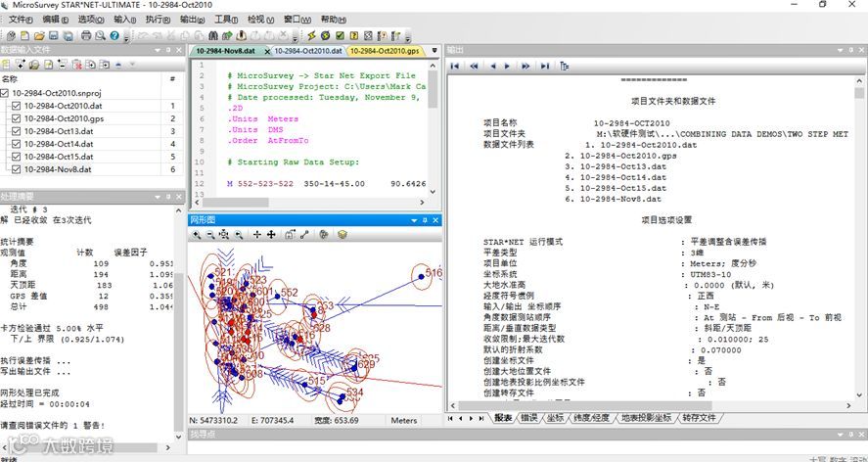Image resolution: width=868 pixels, height=462 pixels.
Task: Open 数据输入文件 panel dropdown arrow
Action: (x=158, y=51)
